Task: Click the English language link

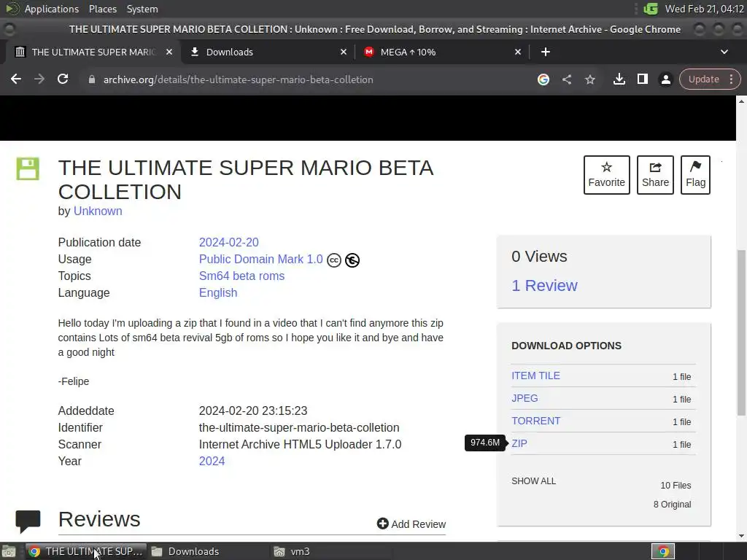Action: 217,292
